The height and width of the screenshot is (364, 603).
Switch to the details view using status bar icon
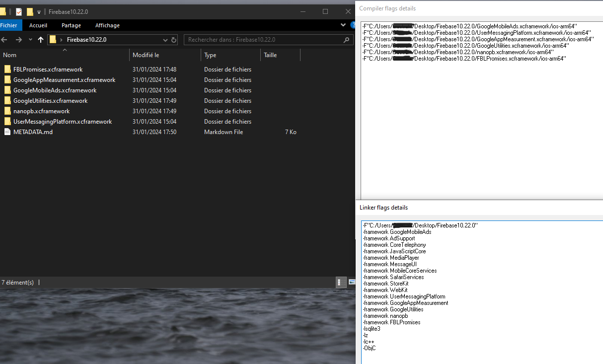(341, 282)
